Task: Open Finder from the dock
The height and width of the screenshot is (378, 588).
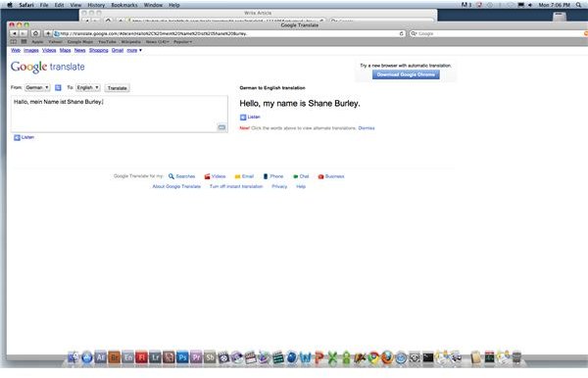Action: (x=73, y=357)
